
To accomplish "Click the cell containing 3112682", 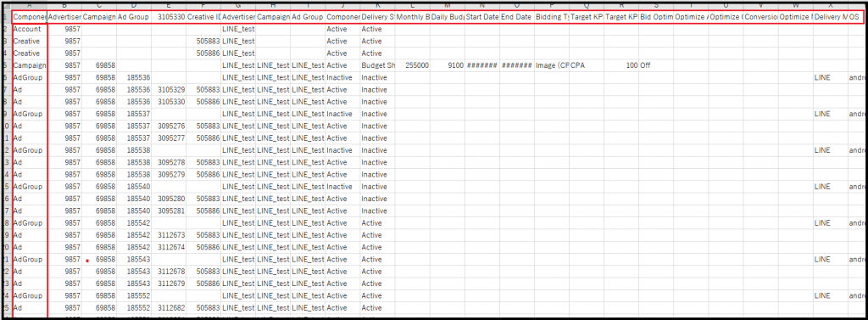I will pyautogui.click(x=169, y=308).
